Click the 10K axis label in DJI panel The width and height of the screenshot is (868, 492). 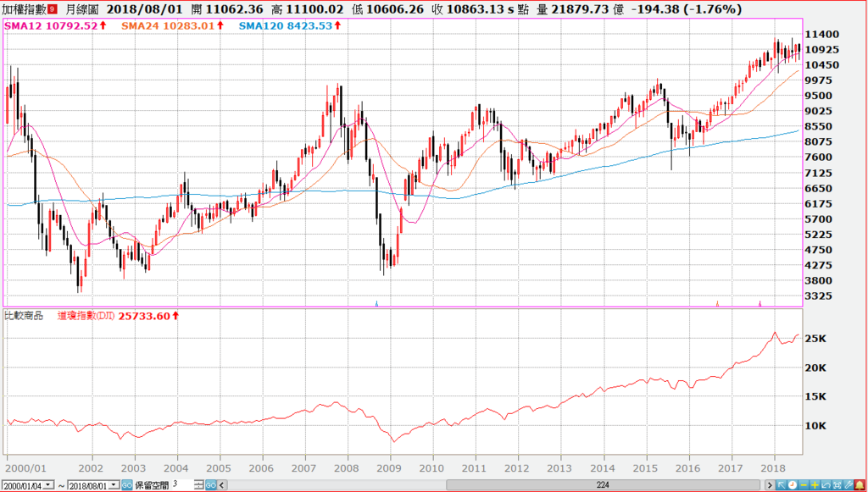(815, 426)
